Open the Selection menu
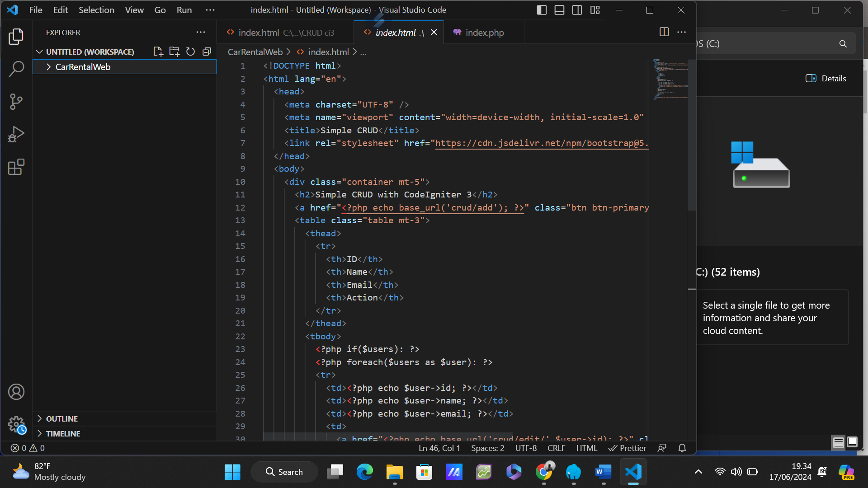This screenshot has width=868, height=488. coord(96,10)
